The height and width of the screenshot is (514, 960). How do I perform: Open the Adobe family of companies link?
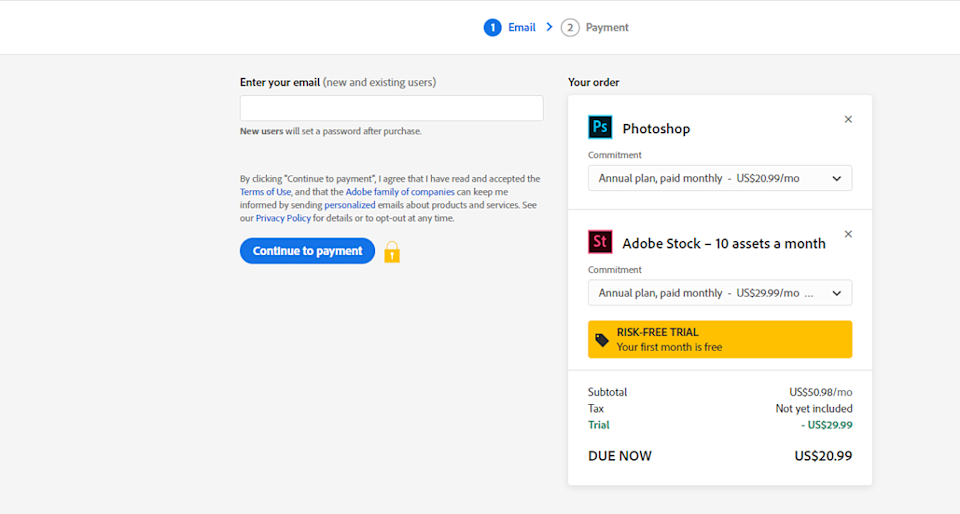(x=400, y=192)
